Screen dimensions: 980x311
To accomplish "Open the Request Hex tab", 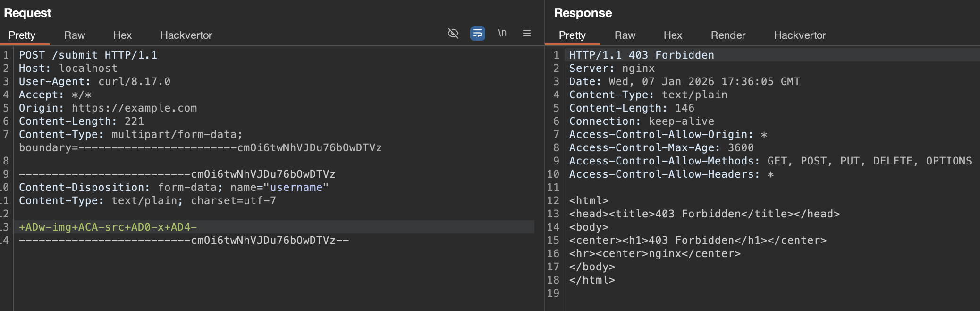I will coord(122,35).
